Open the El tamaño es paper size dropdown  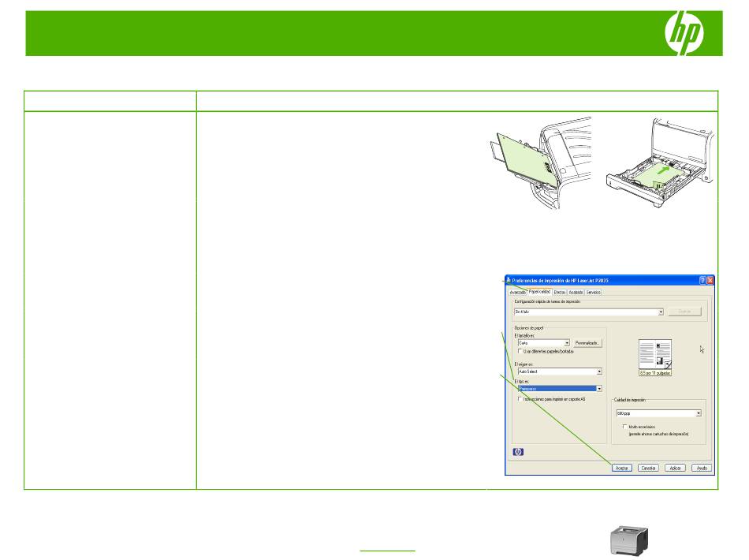tap(568, 343)
